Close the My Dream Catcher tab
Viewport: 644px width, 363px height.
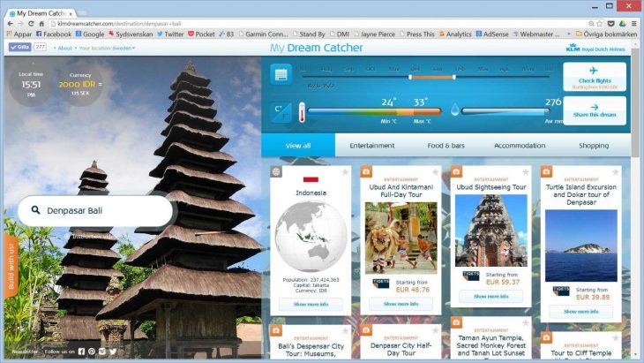pyautogui.click(x=71, y=13)
